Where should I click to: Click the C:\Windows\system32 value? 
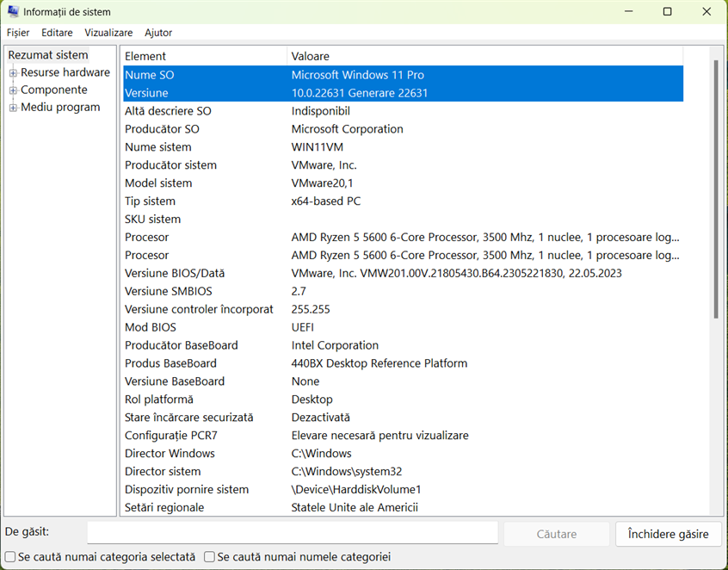tap(347, 472)
